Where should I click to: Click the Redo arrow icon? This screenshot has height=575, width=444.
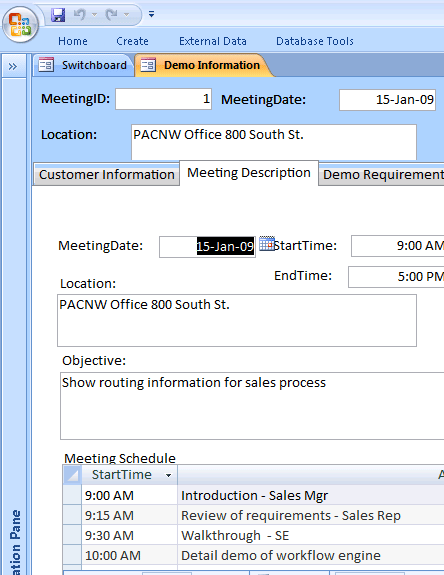point(111,15)
